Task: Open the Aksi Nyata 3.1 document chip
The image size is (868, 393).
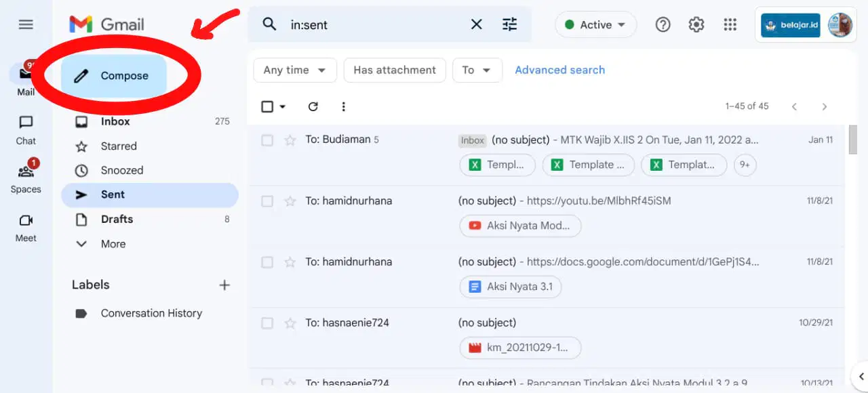Action: [511, 287]
